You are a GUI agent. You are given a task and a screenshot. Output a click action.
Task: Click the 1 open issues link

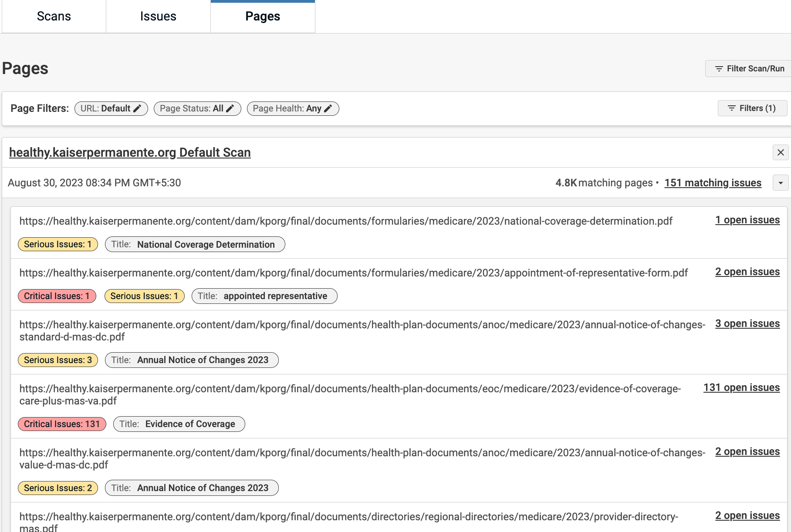(747, 220)
